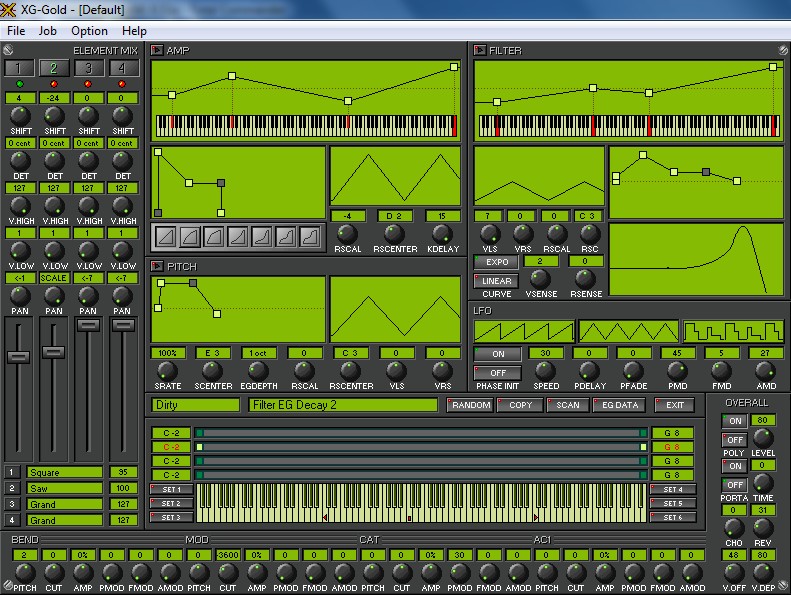Click the EG DATA button
Screen dimensions: 791x595
tap(619, 405)
